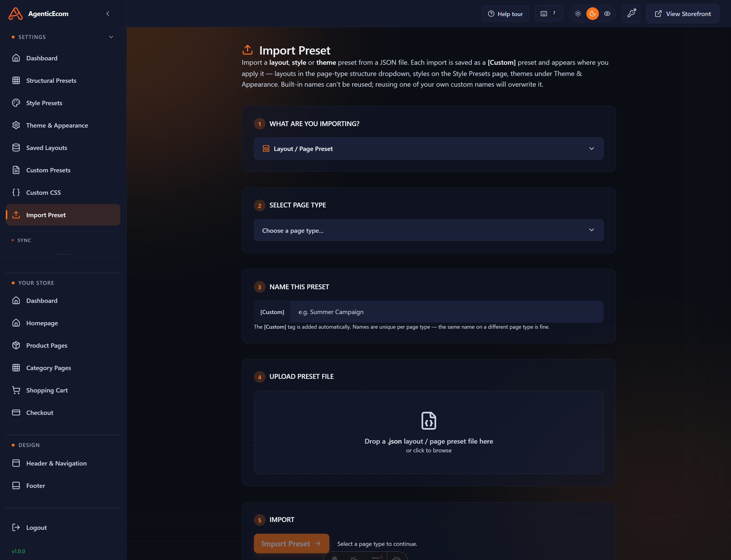The height and width of the screenshot is (560, 731).
Task: Click the DESIGN section header
Action: coord(29,445)
